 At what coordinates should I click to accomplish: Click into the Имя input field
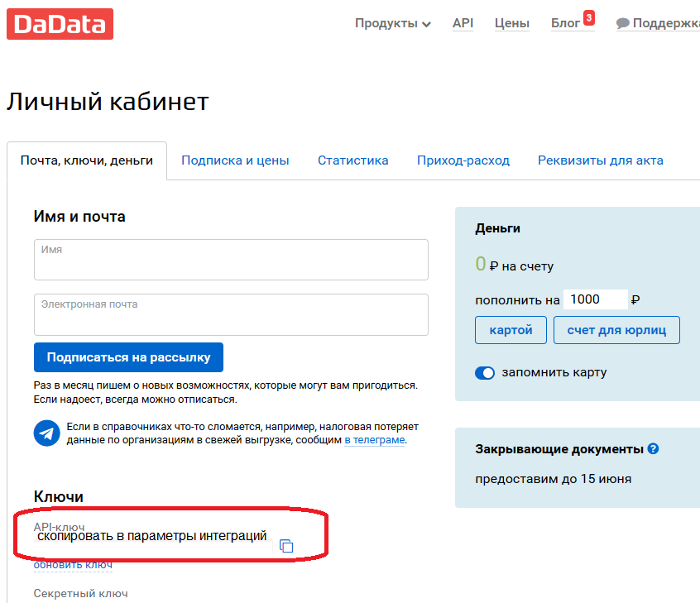231,261
